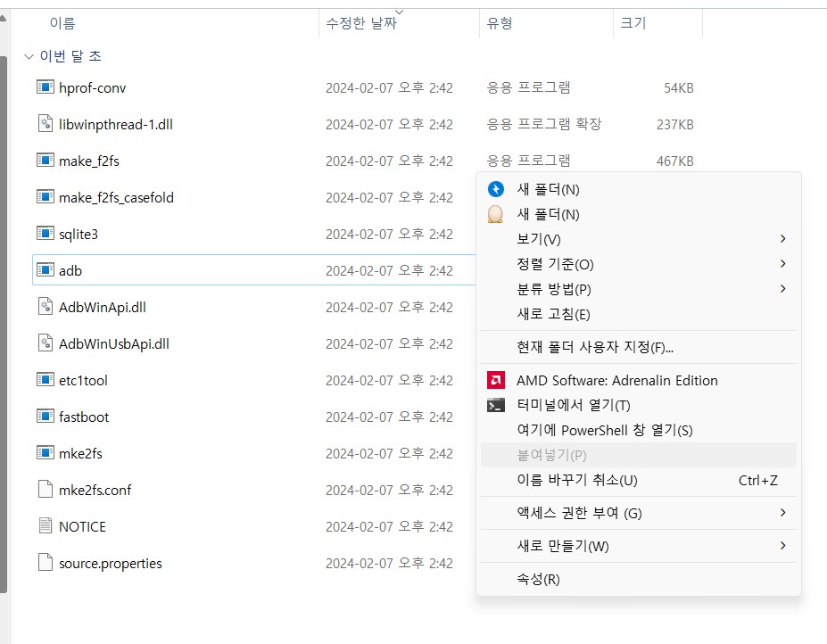
Task: Click the AMD Software red icon
Action: (x=496, y=380)
